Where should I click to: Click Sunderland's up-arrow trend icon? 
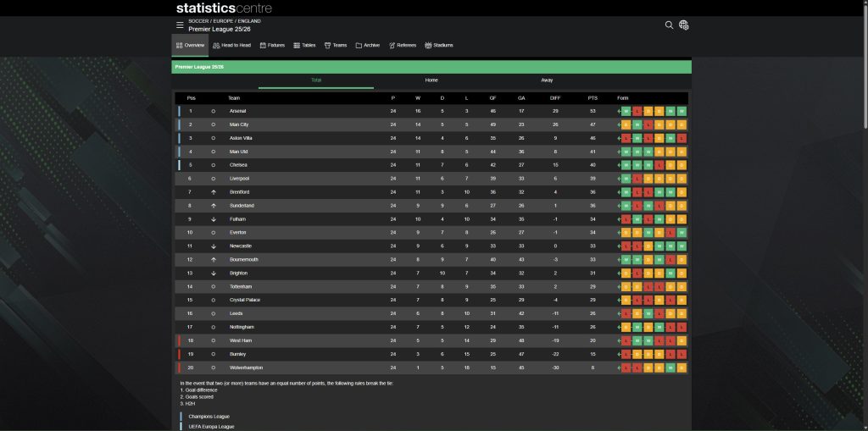tap(213, 206)
